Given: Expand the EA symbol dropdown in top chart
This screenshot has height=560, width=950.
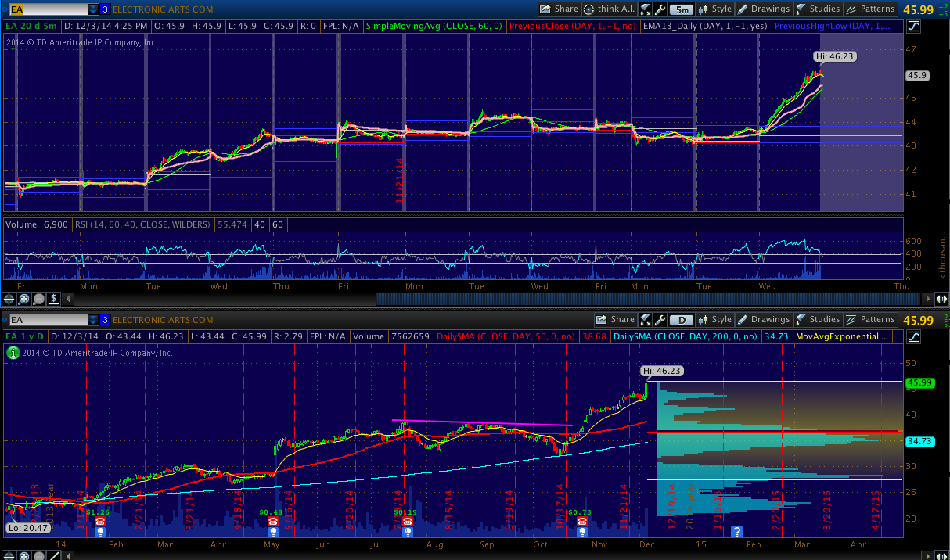Looking at the screenshot, I should [93, 9].
